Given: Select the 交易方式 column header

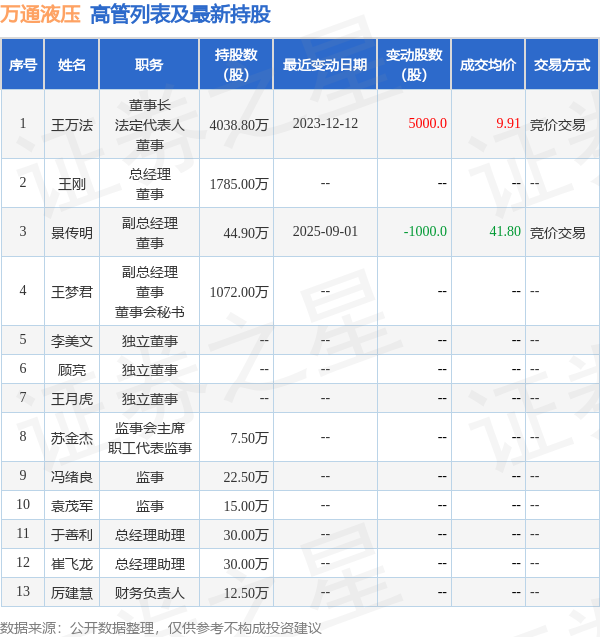Looking at the screenshot, I should coord(562,65).
